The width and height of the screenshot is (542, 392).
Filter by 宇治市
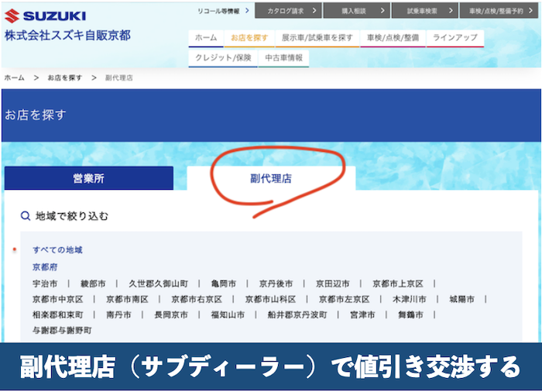45,284
